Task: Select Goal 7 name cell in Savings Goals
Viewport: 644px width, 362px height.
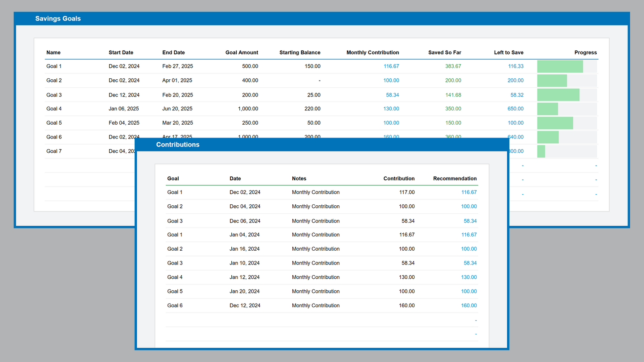Action: pos(54,151)
